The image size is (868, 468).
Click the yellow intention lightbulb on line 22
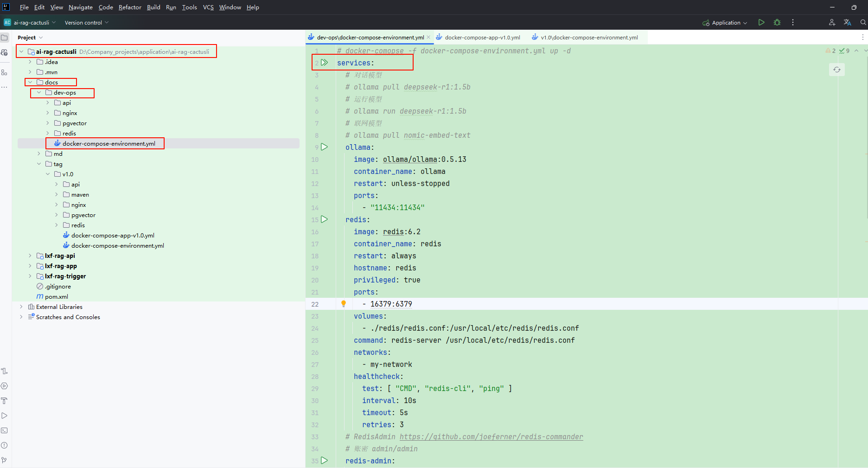point(344,304)
